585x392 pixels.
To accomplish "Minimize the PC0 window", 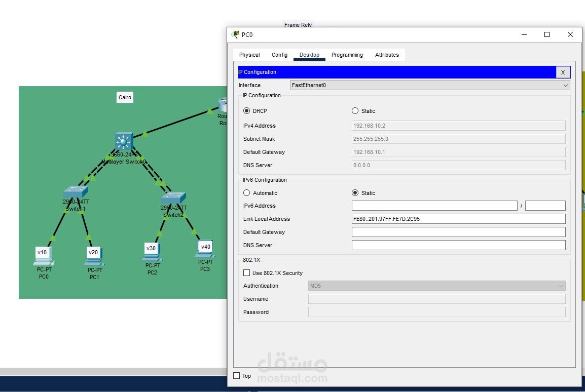I will [x=524, y=34].
